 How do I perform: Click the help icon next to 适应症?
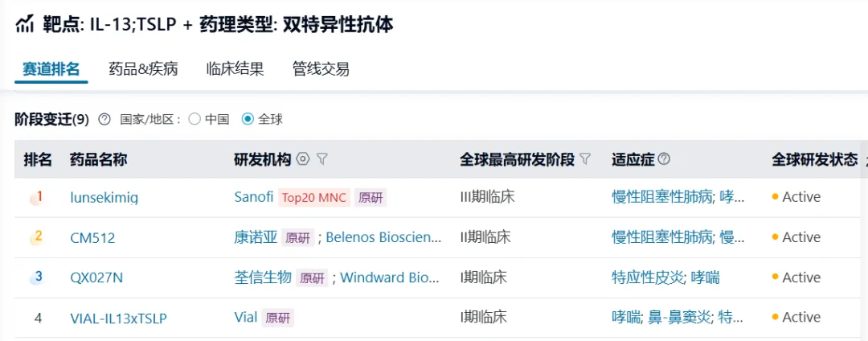click(665, 159)
